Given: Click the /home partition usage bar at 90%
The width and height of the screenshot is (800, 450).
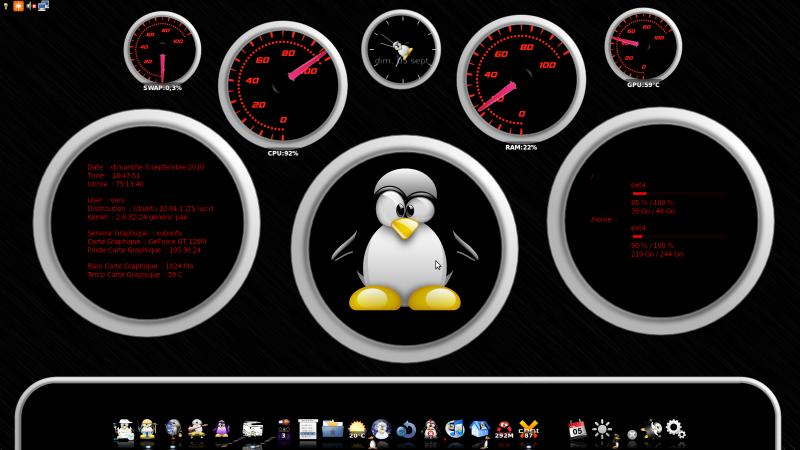Looking at the screenshot, I should point(678,237).
